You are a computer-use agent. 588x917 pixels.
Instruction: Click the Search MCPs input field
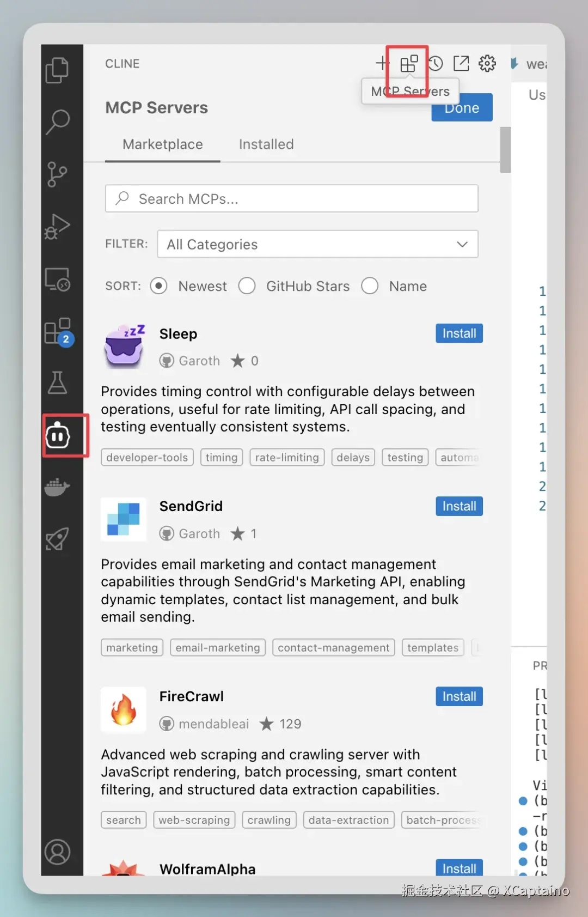[x=292, y=199]
